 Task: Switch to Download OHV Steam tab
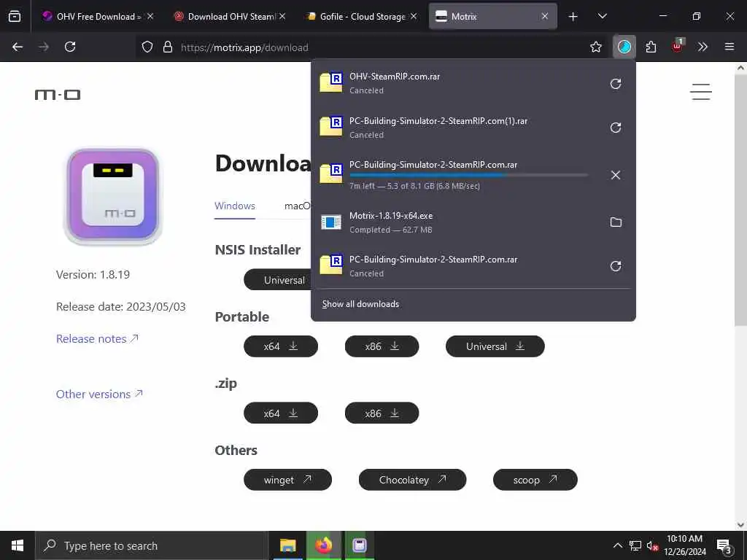point(230,17)
